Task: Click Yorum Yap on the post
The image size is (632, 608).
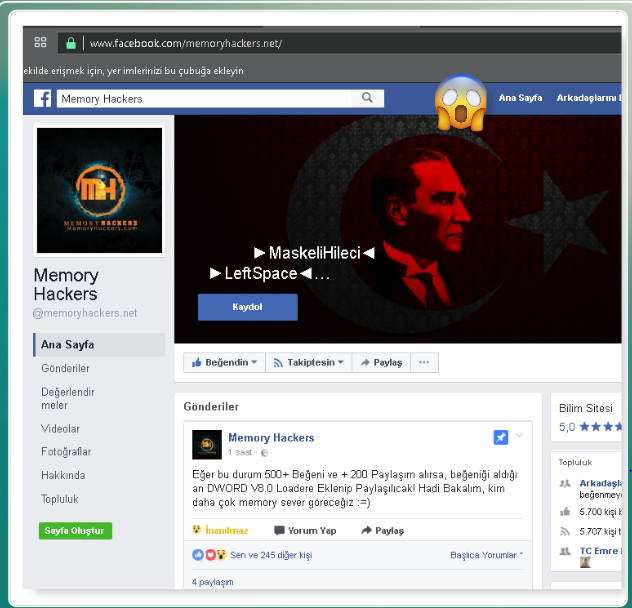Action: click(305, 530)
